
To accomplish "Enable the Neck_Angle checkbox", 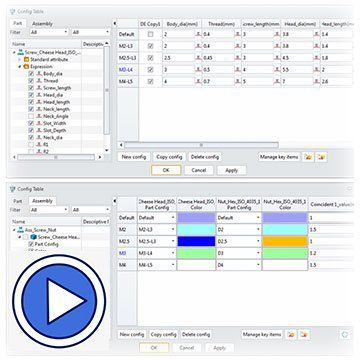I will [x=31, y=116].
